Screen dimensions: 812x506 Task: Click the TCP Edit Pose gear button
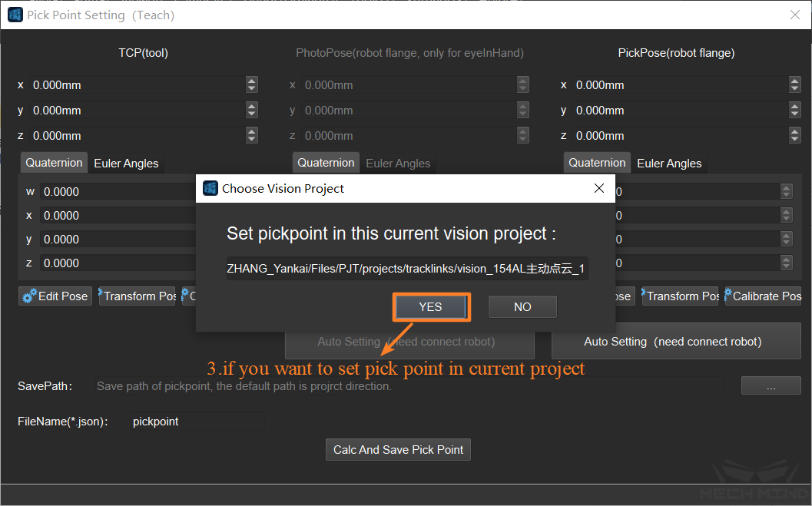(55, 296)
